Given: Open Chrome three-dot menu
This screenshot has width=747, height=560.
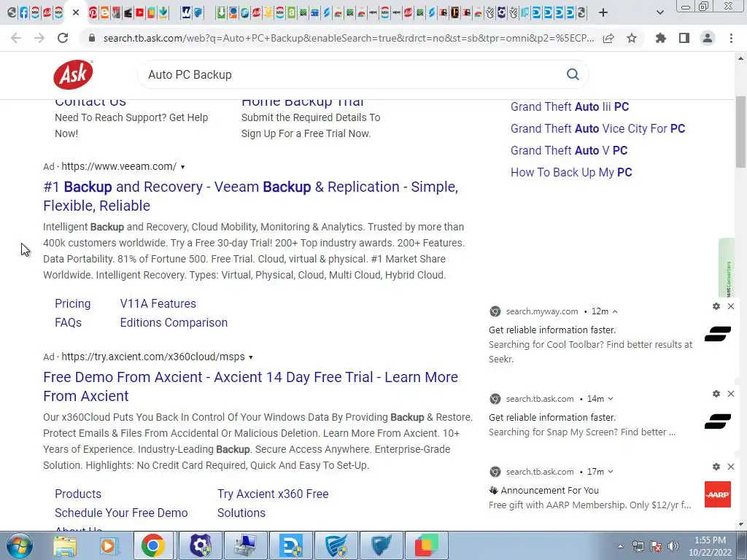Looking at the screenshot, I should pos(731,38).
